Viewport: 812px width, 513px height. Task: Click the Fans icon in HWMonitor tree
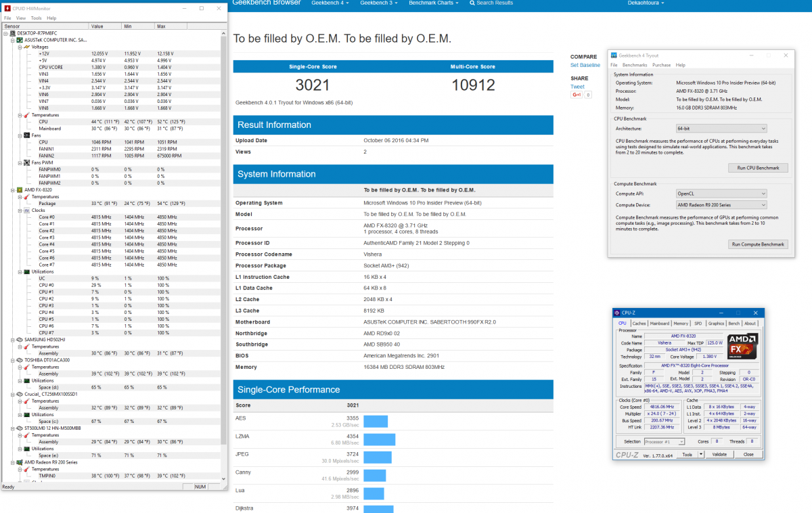pyautogui.click(x=26, y=135)
